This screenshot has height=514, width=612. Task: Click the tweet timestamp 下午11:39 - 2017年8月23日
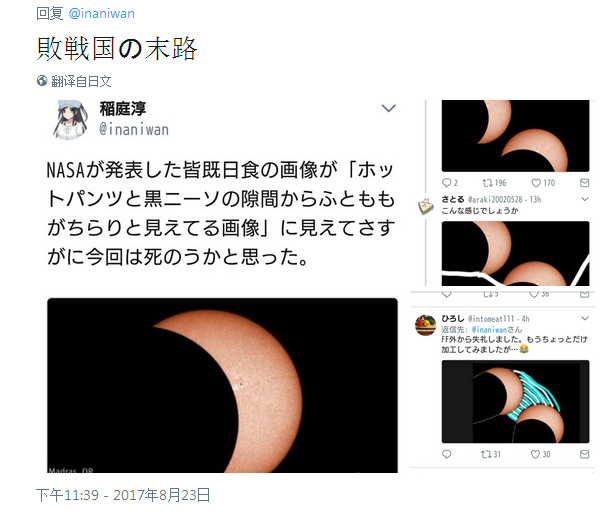[x=123, y=495]
